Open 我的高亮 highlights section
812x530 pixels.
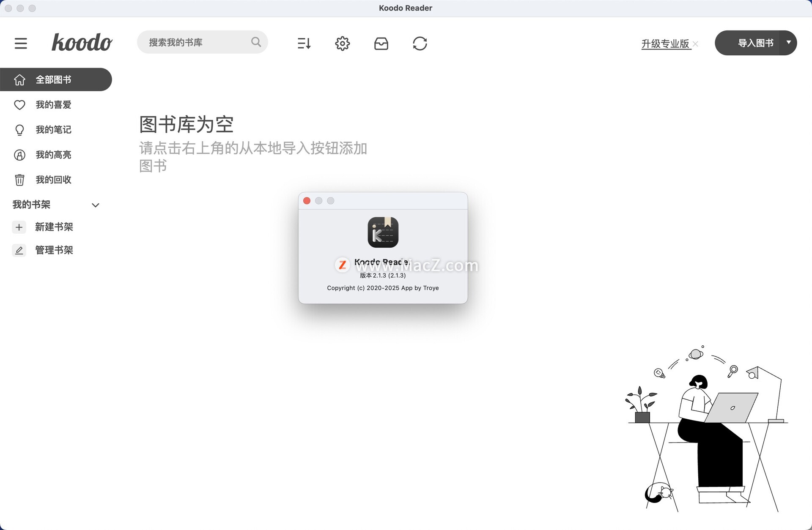(54, 155)
